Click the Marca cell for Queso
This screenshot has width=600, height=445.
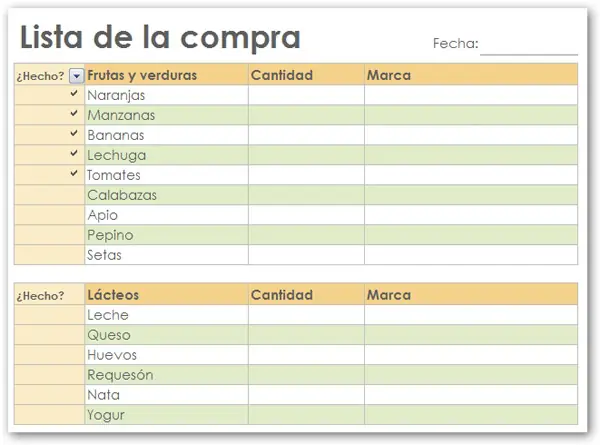coord(471,335)
